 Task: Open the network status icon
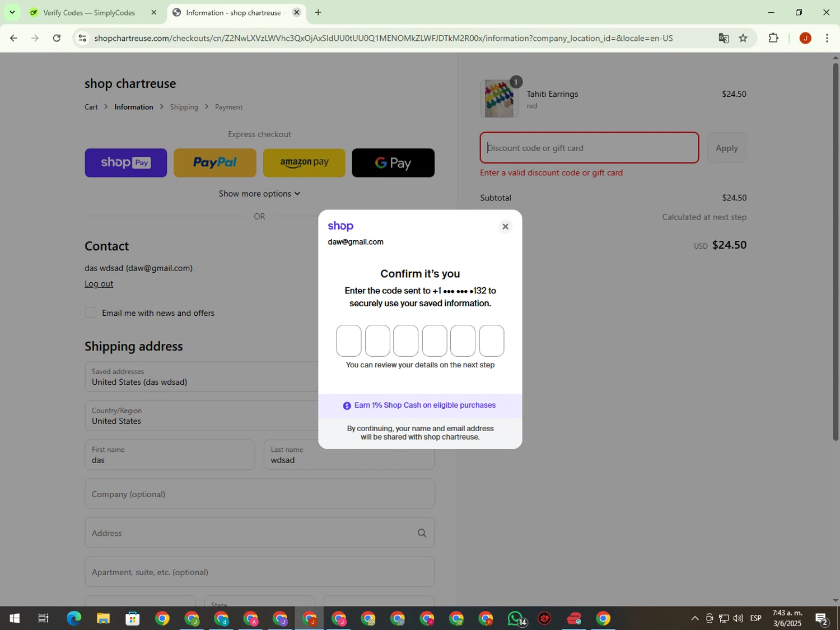[724, 618]
